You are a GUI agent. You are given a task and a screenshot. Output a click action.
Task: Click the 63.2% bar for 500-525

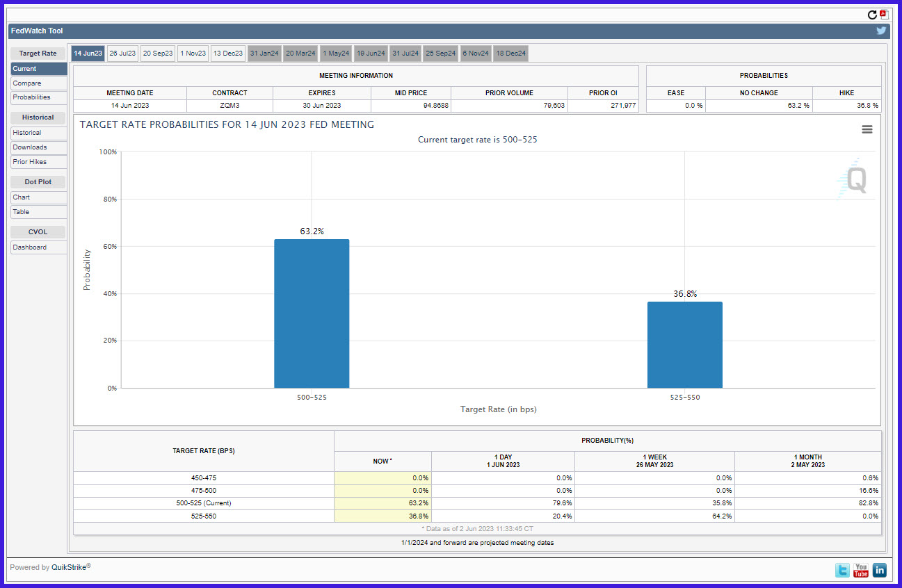[x=312, y=313]
